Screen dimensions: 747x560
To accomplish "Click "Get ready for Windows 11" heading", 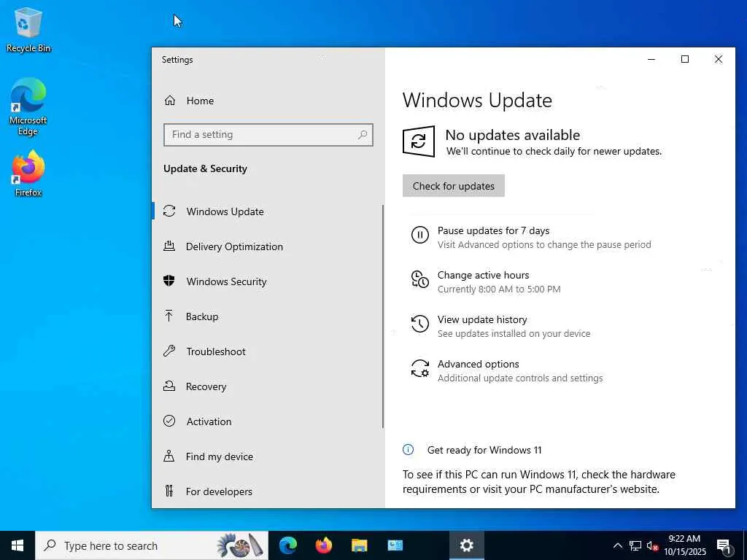I will coord(484,450).
